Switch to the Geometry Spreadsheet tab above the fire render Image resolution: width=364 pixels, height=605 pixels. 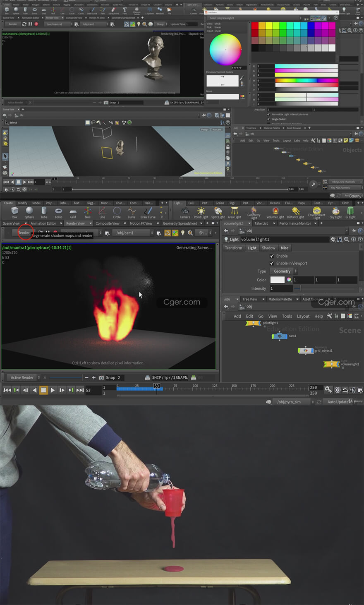pyautogui.click(x=180, y=223)
